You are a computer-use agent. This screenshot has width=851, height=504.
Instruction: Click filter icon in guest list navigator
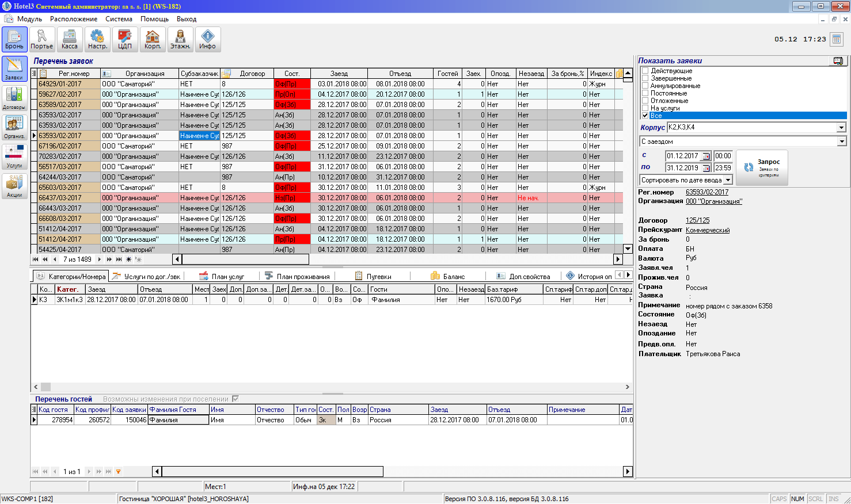(118, 472)
